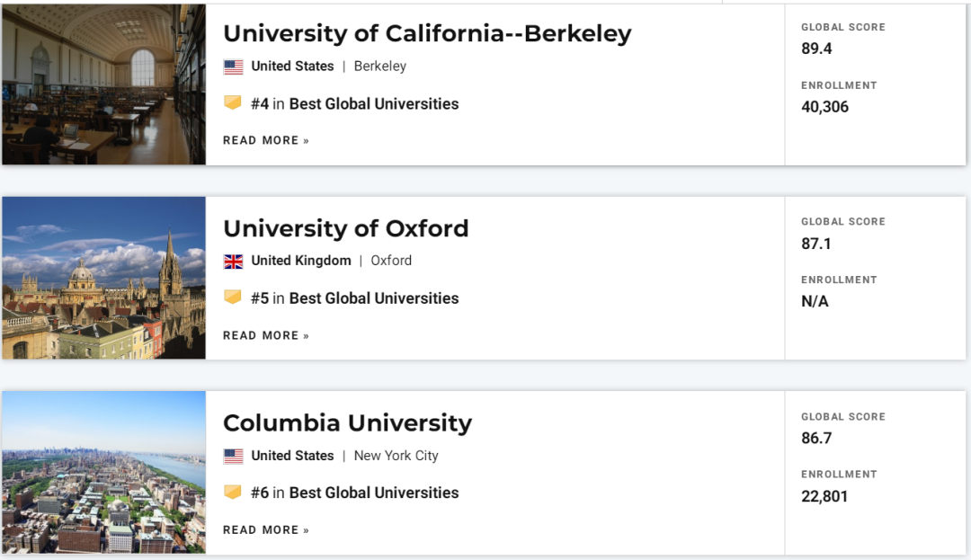Open the Oxford skyline thumbnail image

pyautogui.click(x=103, y=278)
